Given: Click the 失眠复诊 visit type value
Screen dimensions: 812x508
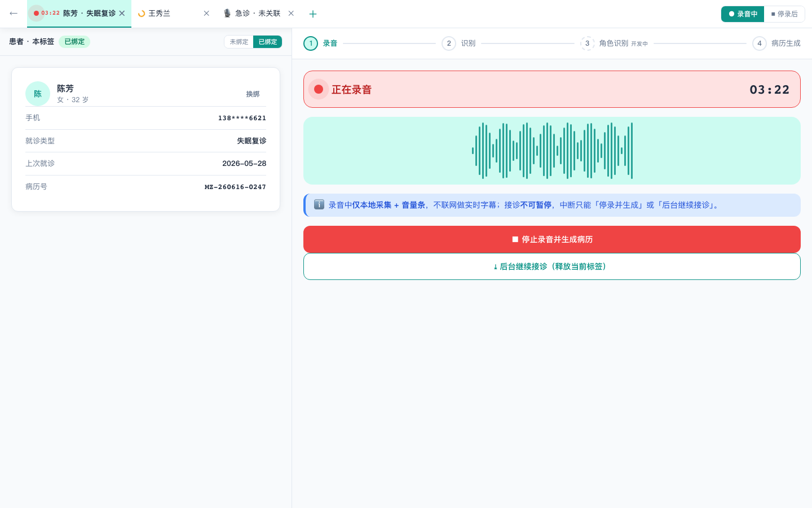Looking at the screenshot, I should point(251,141).
